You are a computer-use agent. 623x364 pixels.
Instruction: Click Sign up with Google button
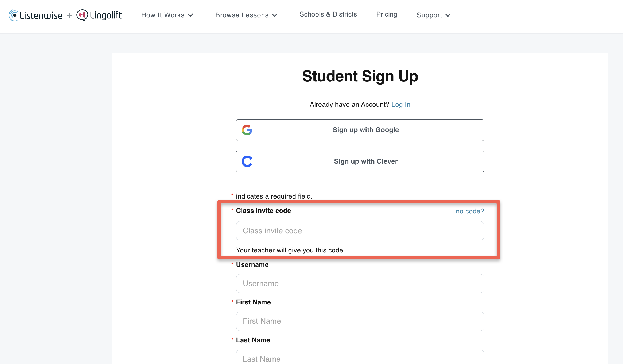pos(360,130)
